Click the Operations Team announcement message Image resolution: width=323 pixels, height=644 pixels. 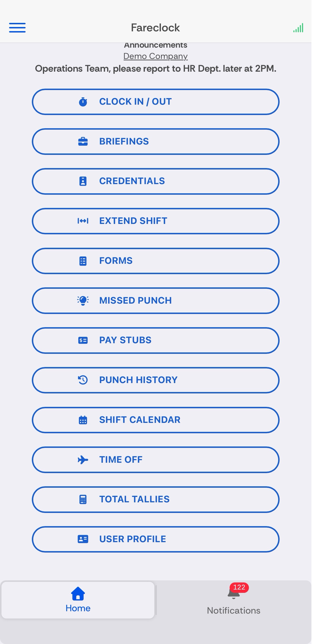click(156, 69)
